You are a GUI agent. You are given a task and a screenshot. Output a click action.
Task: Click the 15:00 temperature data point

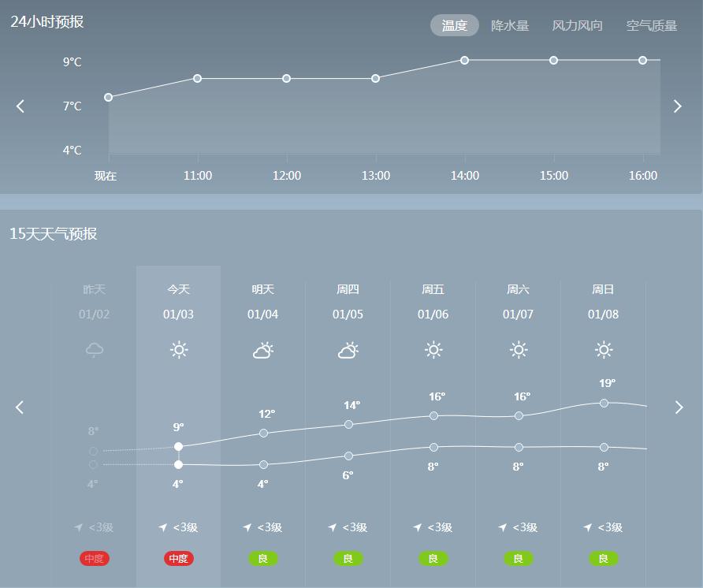[554, 60]
